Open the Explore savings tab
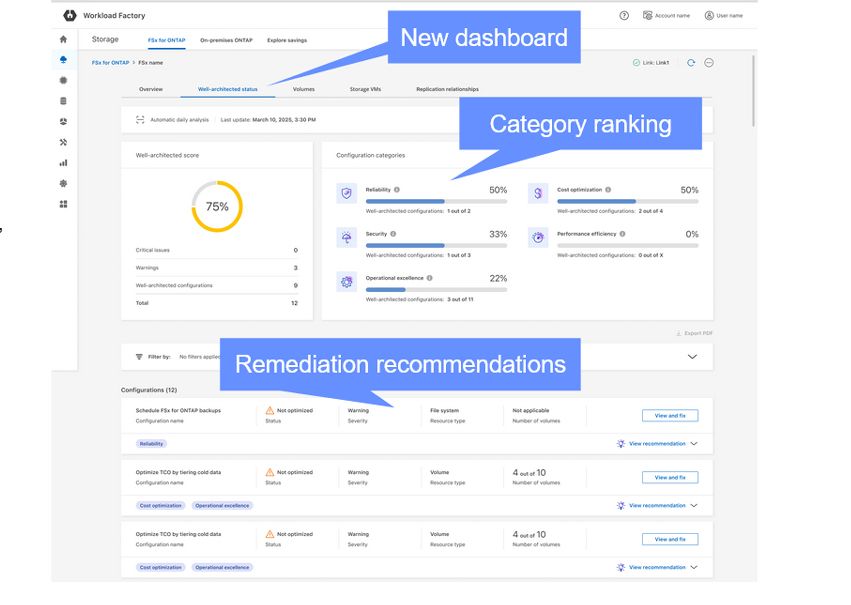The height and width of the screenshot is (605, 851). click(x=287, y=40)
